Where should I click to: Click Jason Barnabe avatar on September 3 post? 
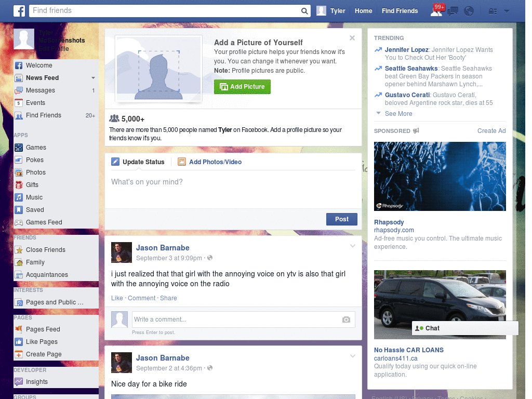[x=122, y=252]
